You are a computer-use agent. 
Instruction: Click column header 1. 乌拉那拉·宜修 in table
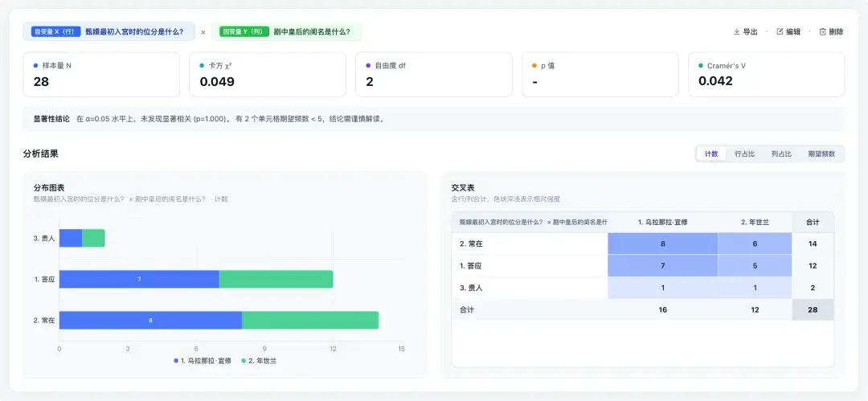662,222
